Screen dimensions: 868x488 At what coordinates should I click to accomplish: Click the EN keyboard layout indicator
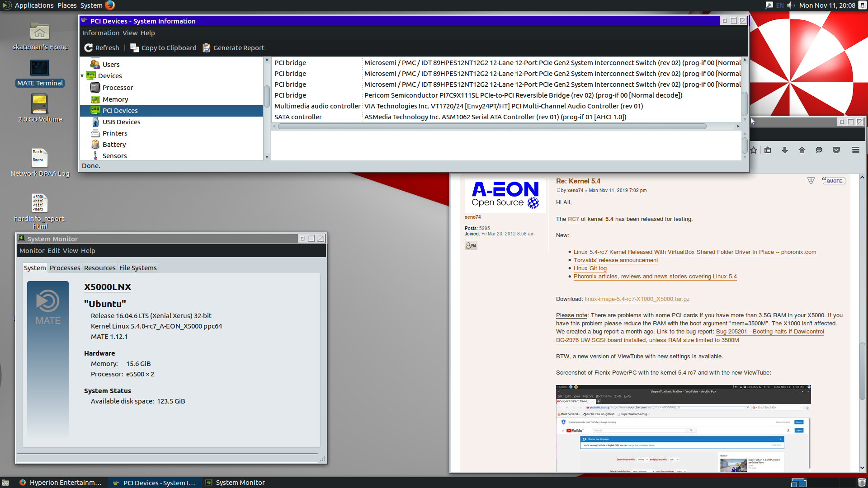pos(780,5)
